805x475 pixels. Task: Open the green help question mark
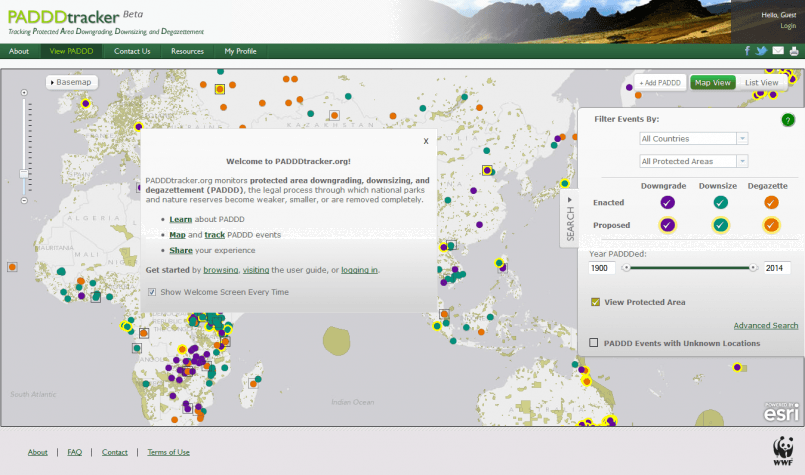(x=788, y=120)
